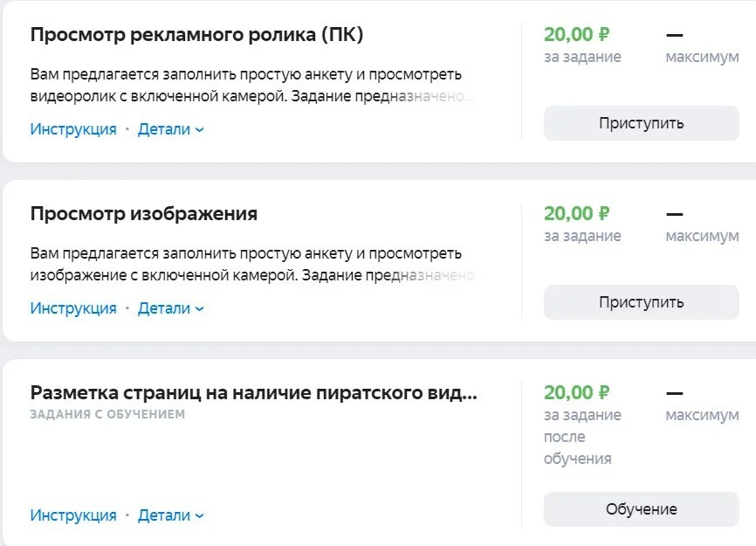This screenshot has width=756, height=546.
Task: Click максимум dash in the рекламного ролика card
Action: tap(674, 36)
